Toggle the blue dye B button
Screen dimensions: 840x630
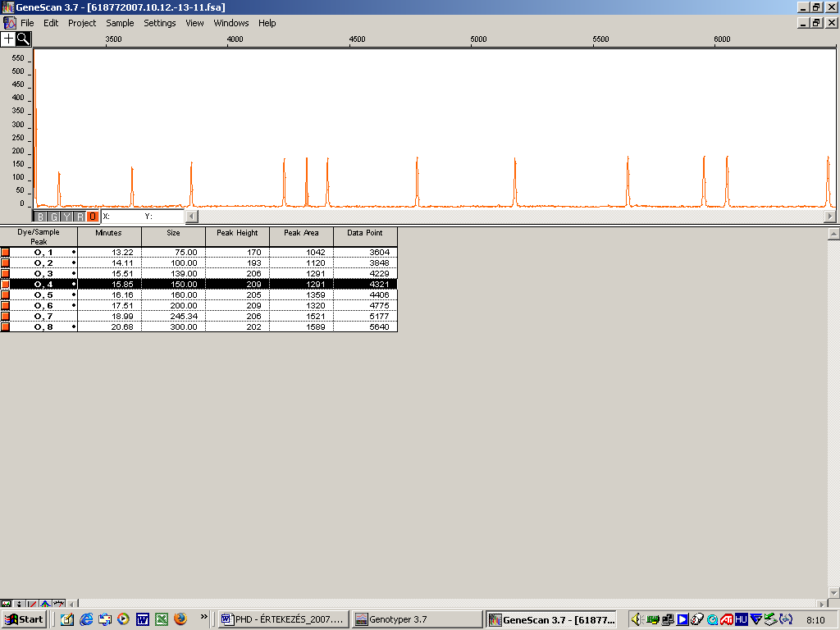click(x=41, y=217)
